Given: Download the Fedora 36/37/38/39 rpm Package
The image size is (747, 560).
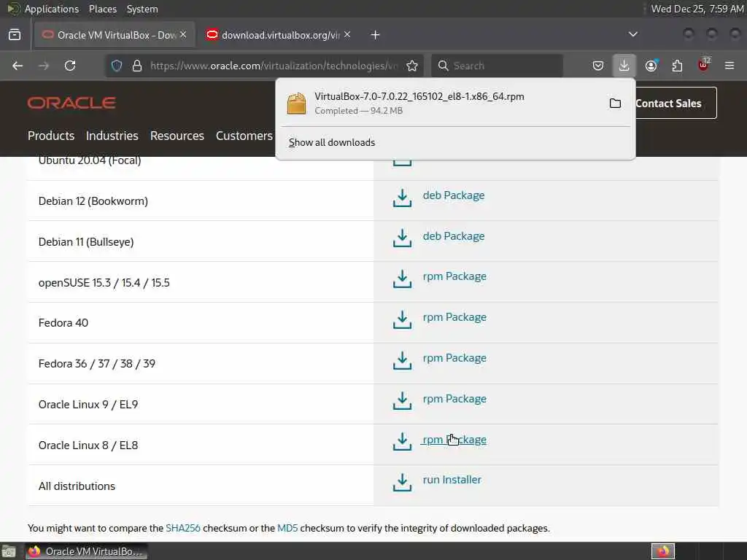Looking at the screenshot, I should (454, 357).
